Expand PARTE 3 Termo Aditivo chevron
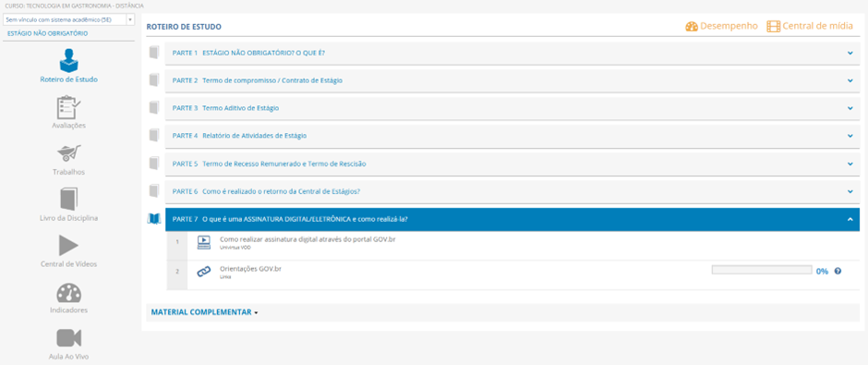The image size is (868, 365). (x=850, y=108)
